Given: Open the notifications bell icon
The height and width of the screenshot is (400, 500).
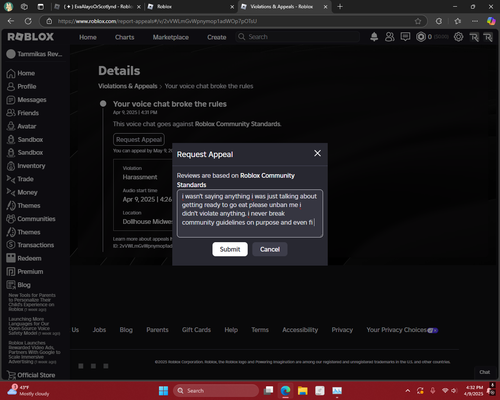Looking at the screenshot, I should tap(374, 37).
